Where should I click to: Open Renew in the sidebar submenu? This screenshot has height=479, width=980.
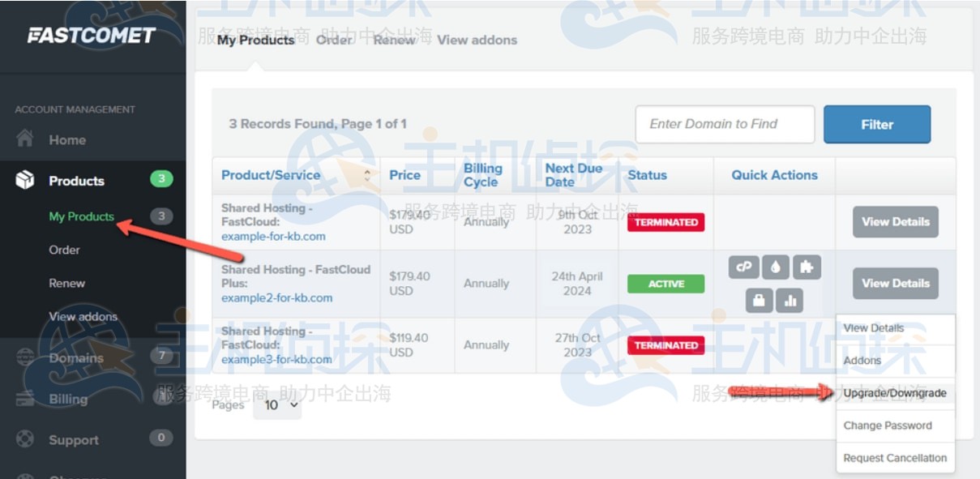coord(66,283)
